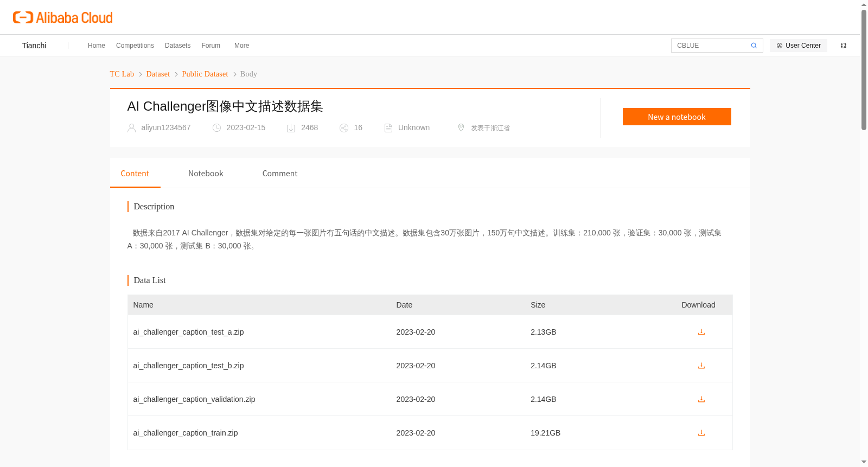Expand the More menu

[x=242, y=46]
